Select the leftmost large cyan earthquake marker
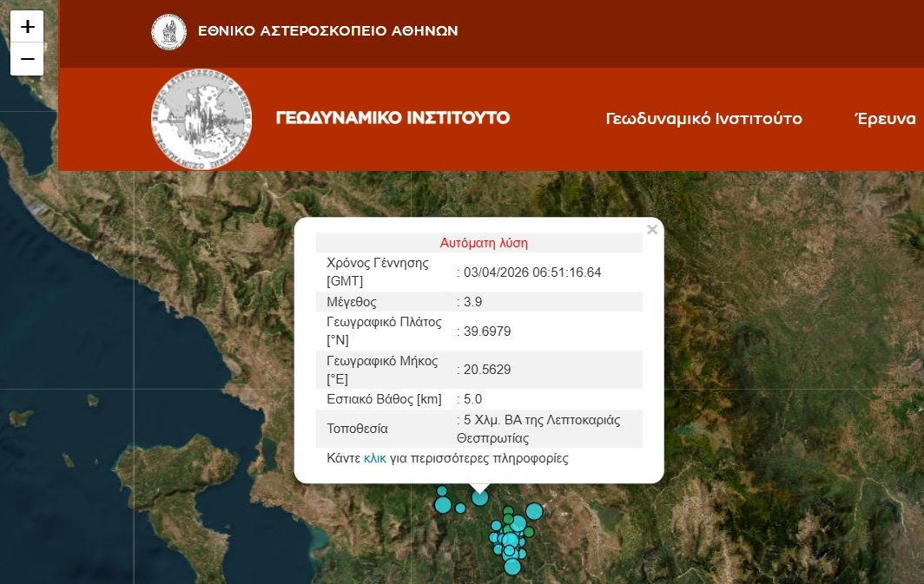This screenshot has height=584, width=924. point(443,504)
